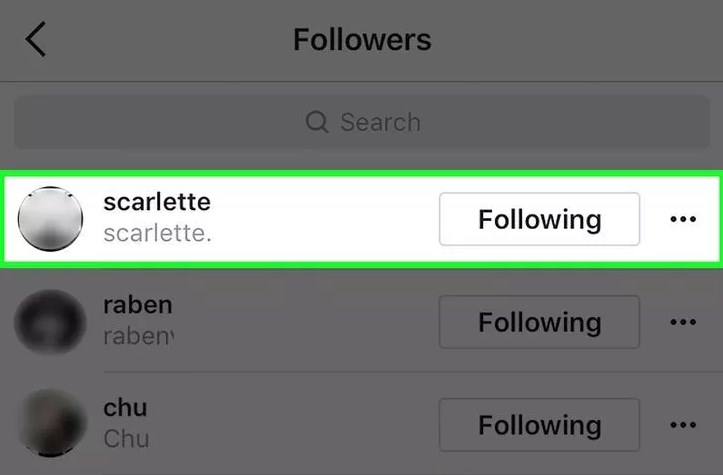Screen dimensions: 723x475
Task: Toggle Following button next to chu
Action: pyautogui.click(x=539, y=425)
